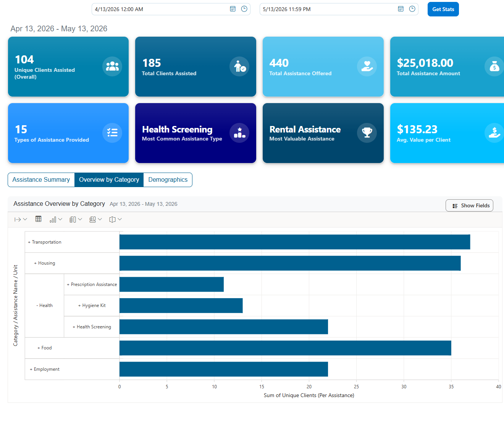Click the people icon on Unique Clients card
Viewport: 504px width, 441px height.
point(112,66)
